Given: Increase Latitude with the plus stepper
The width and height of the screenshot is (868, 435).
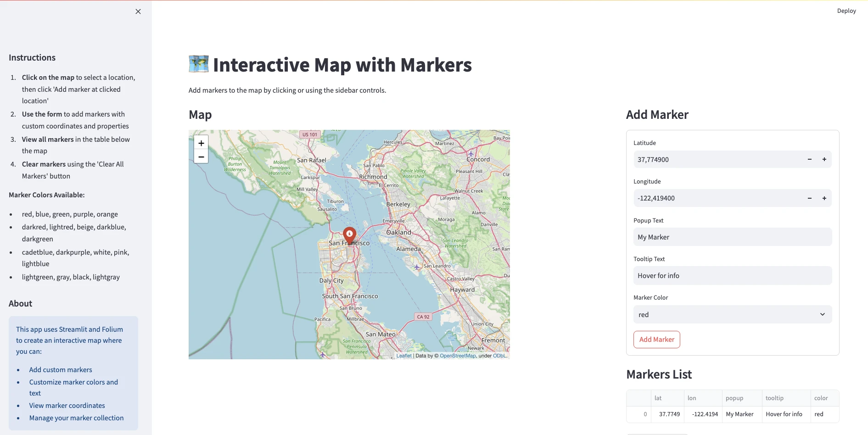Looking at the screenshot, I should [824, 159].
